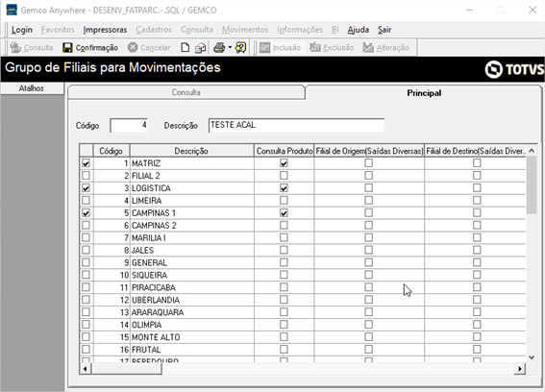Click the horizontal scroll left arrow
This screenshot has width=545, height=392.
point(86,368)
